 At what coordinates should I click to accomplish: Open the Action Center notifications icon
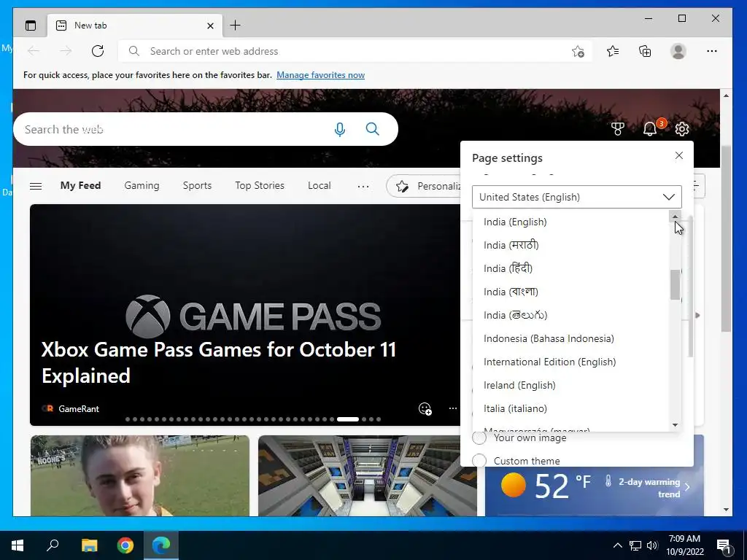[724, 546]
